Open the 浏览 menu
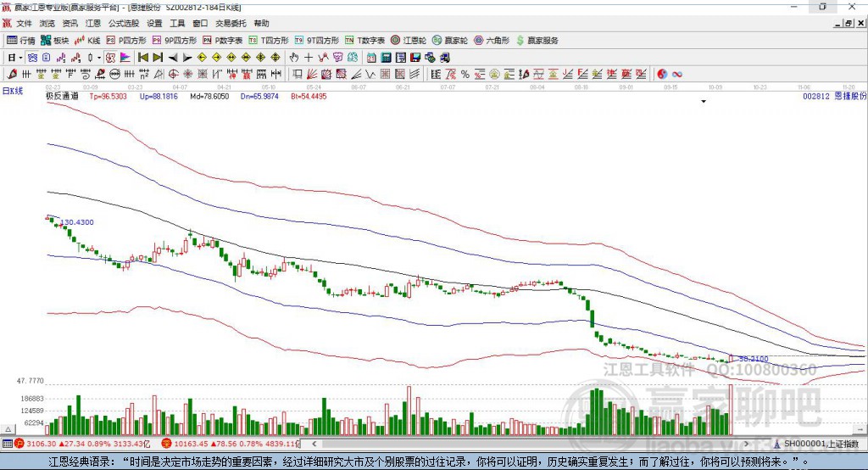The height and width of the screenshot is (470, 868). (47, 23)
